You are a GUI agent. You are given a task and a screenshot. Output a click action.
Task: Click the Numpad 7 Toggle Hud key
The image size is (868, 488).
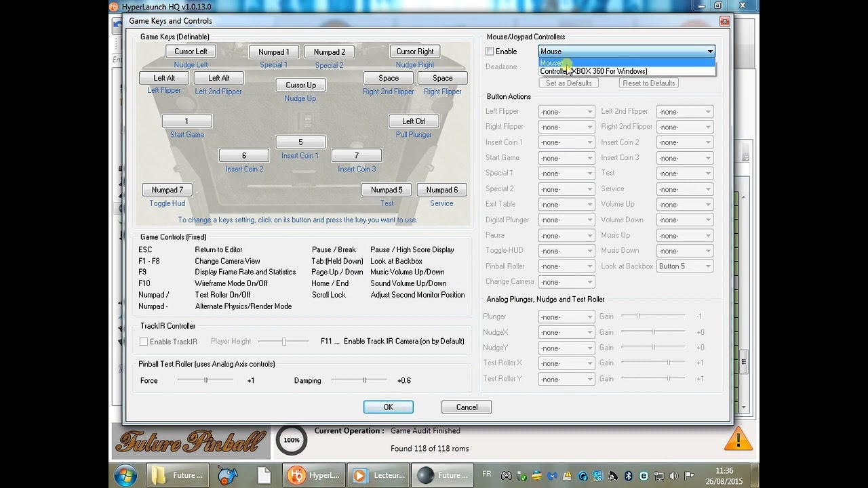pos(167,190)
